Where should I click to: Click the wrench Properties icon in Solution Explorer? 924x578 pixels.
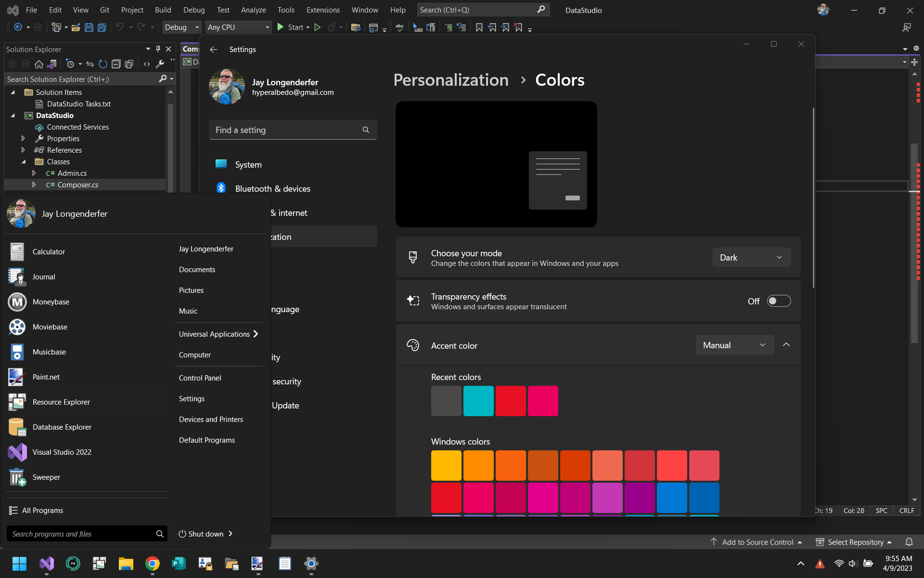[160, 64]
